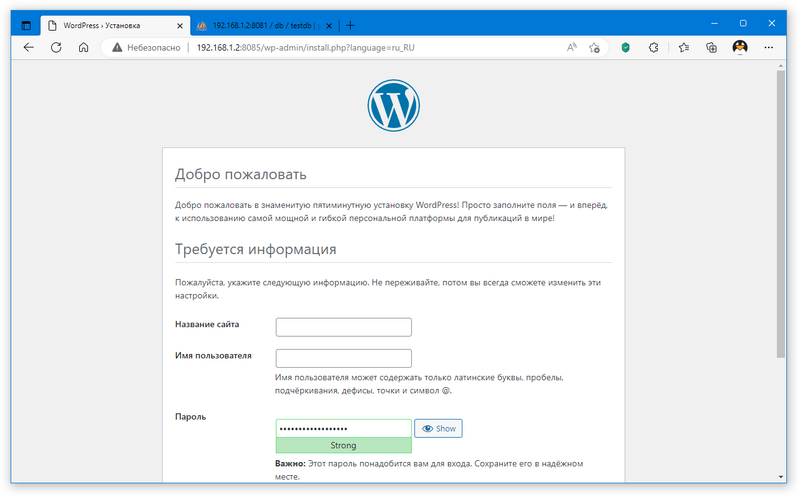Add page to favorites star icon
Viewport: 800px width, 496px height.
[x=594, y=47]
